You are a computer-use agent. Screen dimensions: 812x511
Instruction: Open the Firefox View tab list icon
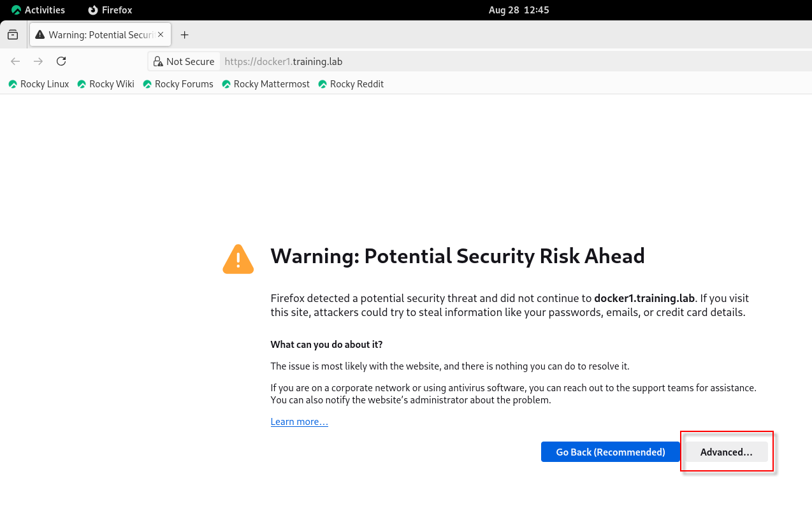click(13, 35)
